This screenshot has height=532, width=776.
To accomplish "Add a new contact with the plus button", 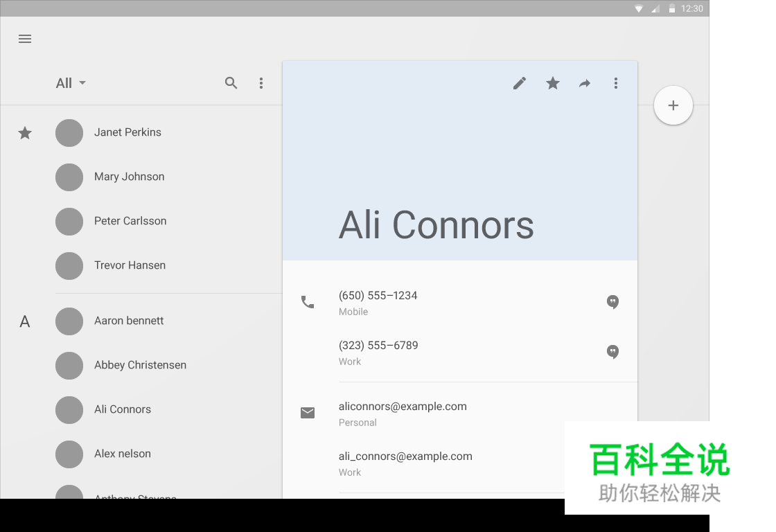I will click(673, 105).
